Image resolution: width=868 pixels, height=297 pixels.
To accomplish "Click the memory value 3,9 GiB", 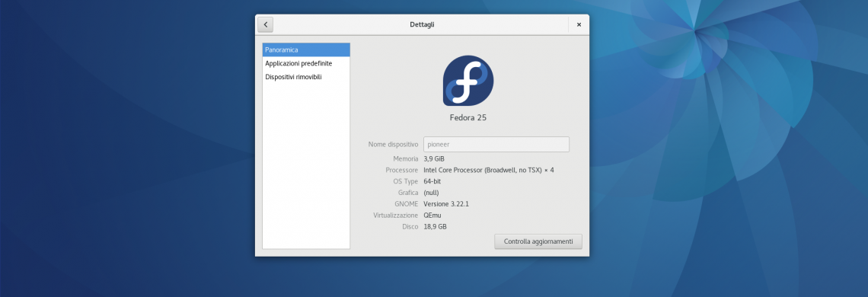I will coord(434,158).
